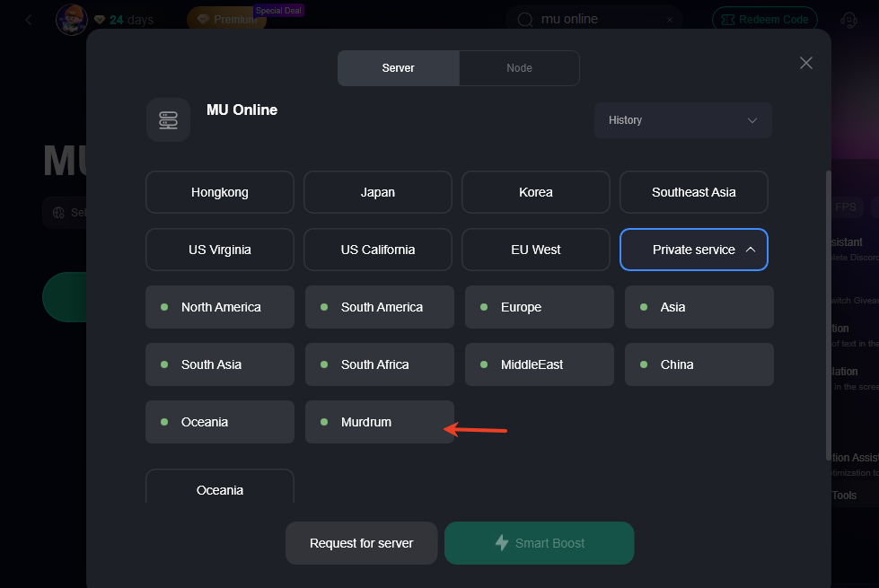The image size is (879, 588).
Task: Open the support headset icon
Action: click(x=848, y=20)
